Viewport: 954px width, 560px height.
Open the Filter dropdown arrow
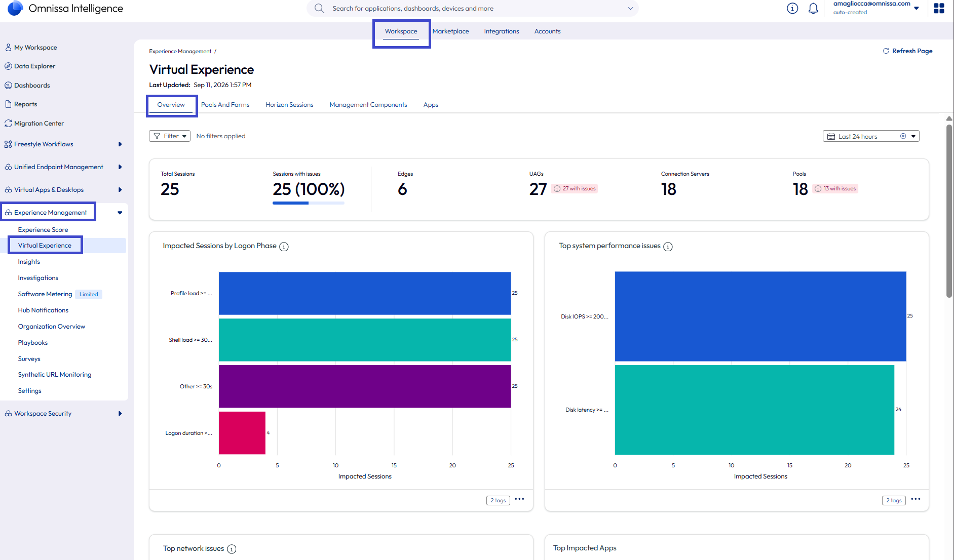click(184, 136)
